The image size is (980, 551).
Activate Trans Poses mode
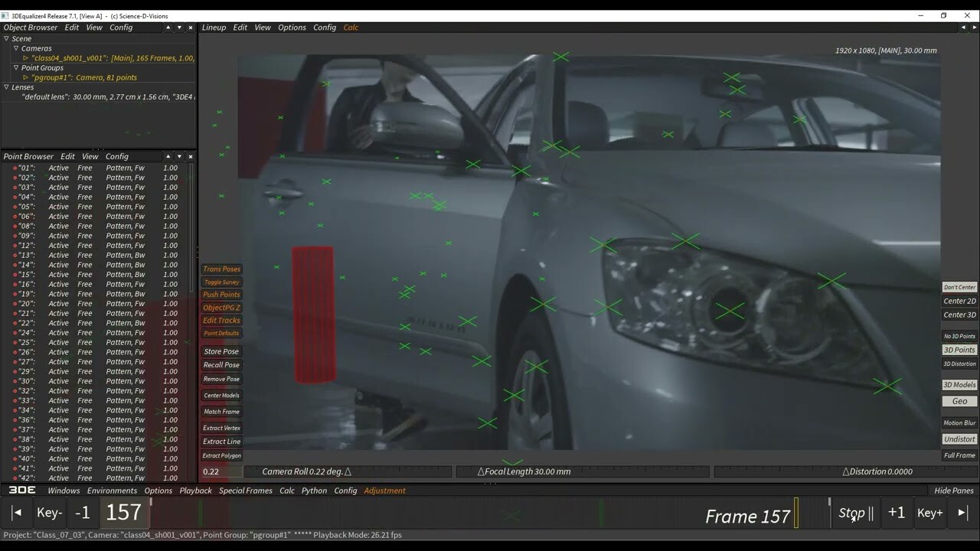(220, 269)
